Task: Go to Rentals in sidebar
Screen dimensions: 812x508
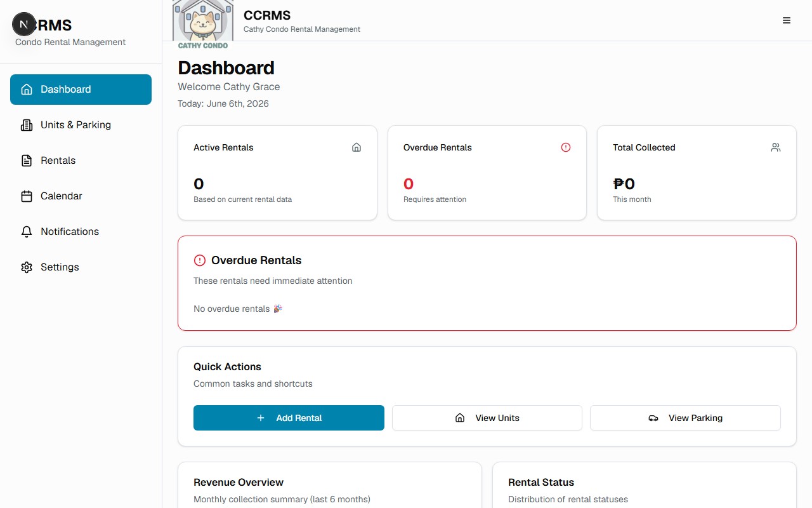Action: pos(81,161)
